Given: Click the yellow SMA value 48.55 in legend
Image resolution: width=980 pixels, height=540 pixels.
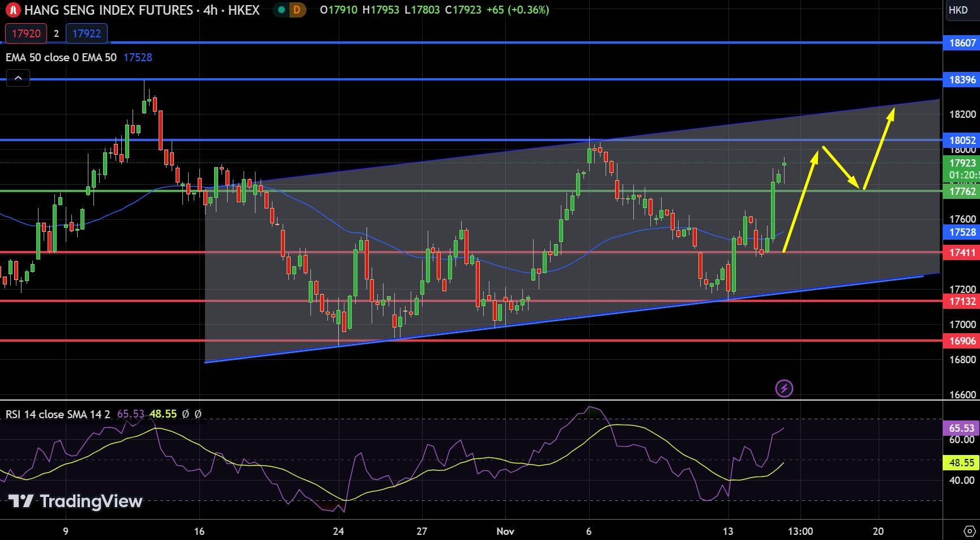Looking at the screenshot, I should coord(163,414).
